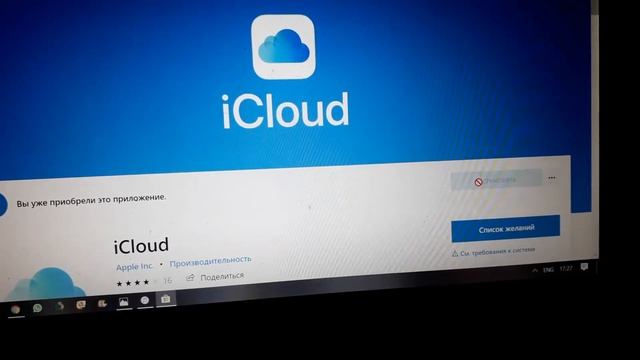The height and width of the screenshot is (360, 640).
Task: Show hidden system tray icons chevron
Action: point(535,270)
